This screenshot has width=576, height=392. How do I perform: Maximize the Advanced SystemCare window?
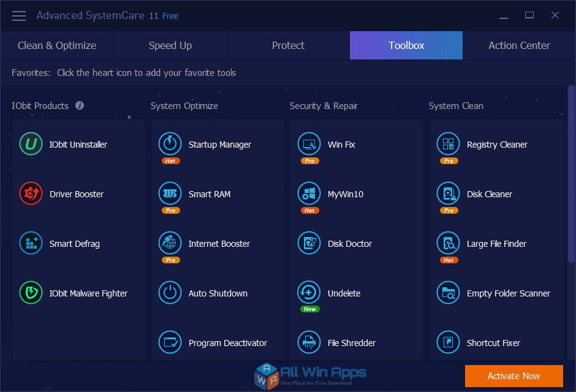pyautogui.click(x=529, y=15)
